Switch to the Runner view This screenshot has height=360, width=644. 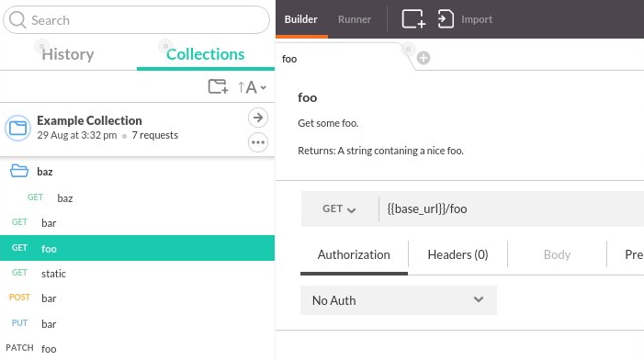(x=355, y=19)
